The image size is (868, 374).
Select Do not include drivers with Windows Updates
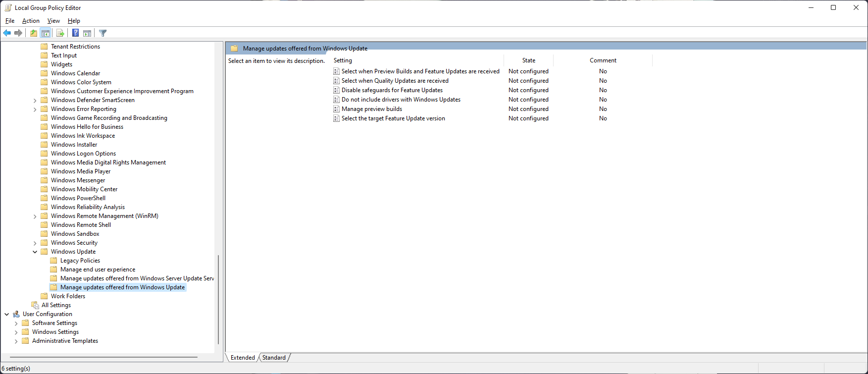coord(401,100)
